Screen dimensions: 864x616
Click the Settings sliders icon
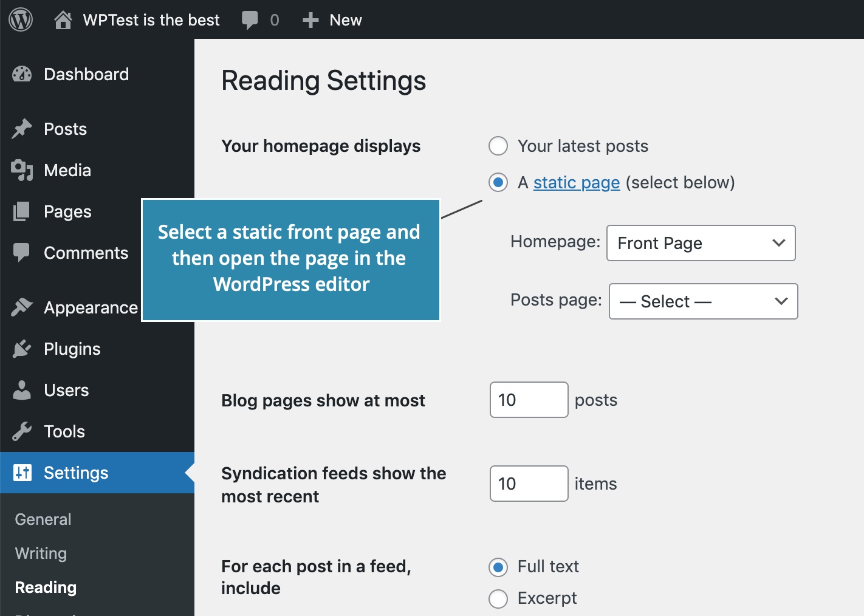pyautogui.click(x=22, y=473)
